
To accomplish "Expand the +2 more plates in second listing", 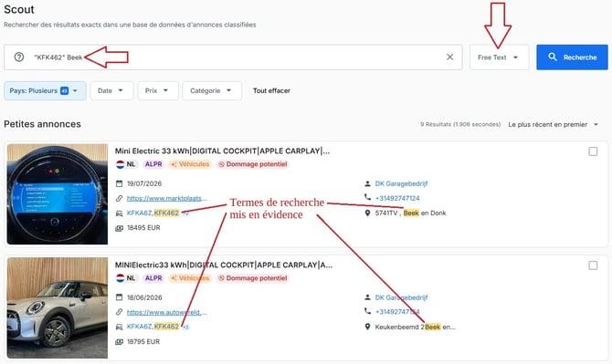I will (x=185, y=327).
